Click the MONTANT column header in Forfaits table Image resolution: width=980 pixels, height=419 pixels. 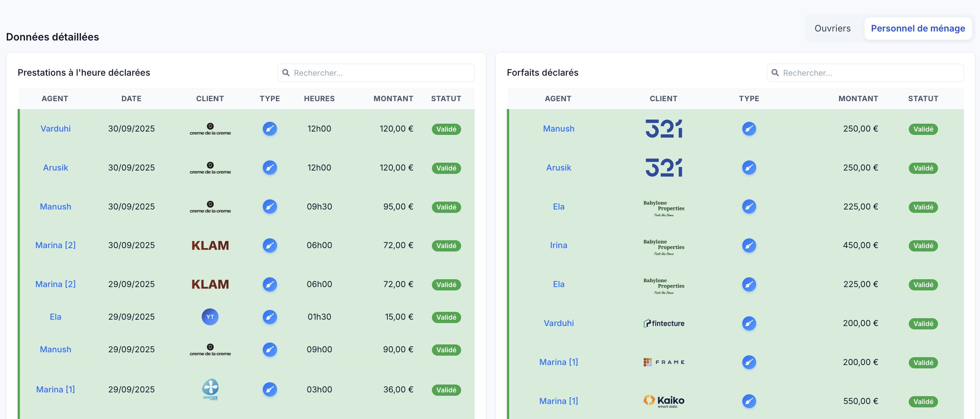click(858, 99)
